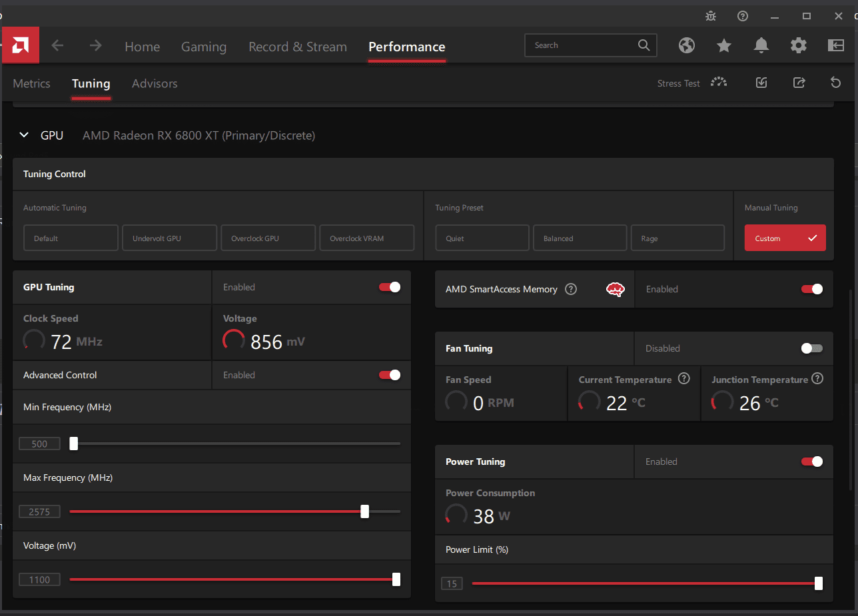The height and width of the screenshot is (616, 858).
Task: Click the Stress Test label
Action: tap(678, 83)
